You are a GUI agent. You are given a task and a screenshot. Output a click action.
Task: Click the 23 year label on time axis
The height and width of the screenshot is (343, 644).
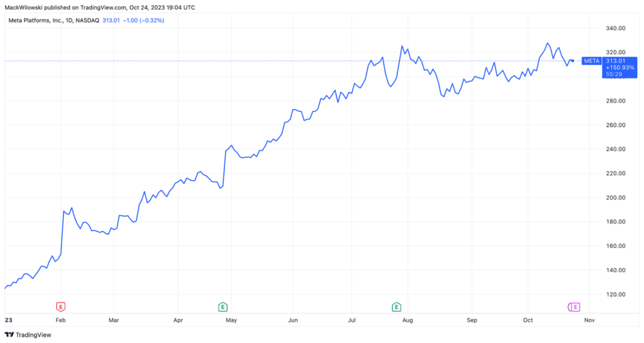pyautogui.click(x=8, y=320)
